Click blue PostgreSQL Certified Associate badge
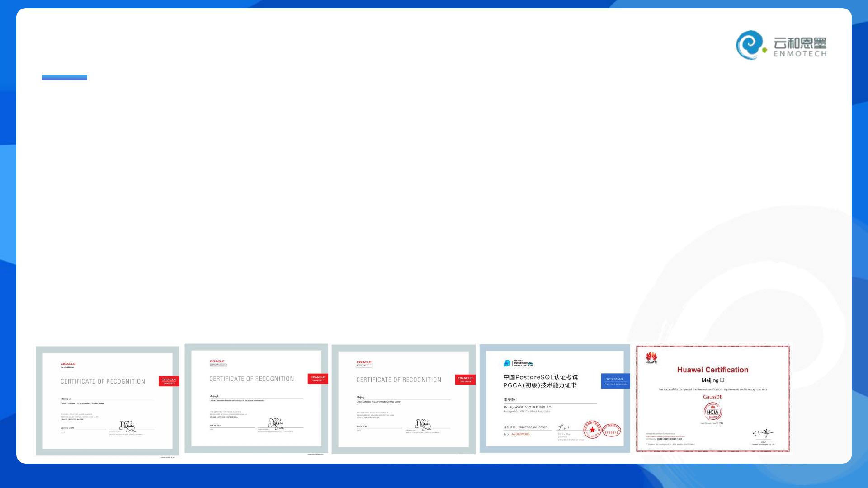 pos(615,381)
